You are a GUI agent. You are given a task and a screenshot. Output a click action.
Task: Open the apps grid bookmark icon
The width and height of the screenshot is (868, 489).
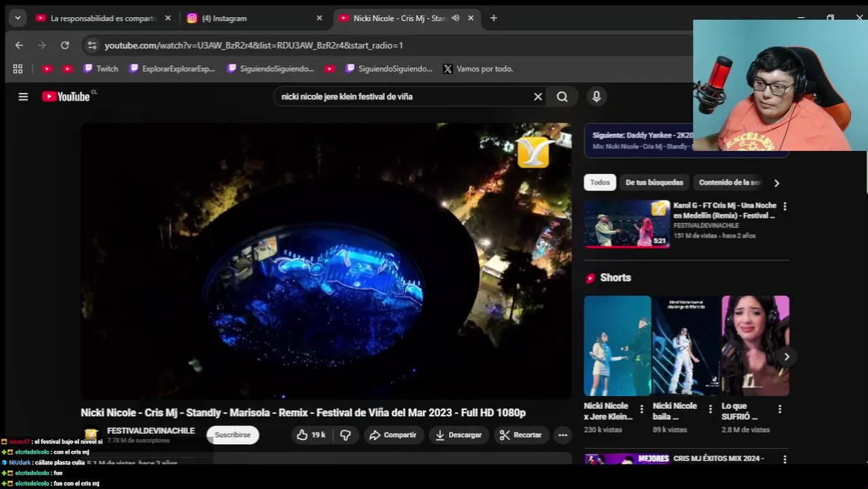pyautogui.click(x=18, y=69)
